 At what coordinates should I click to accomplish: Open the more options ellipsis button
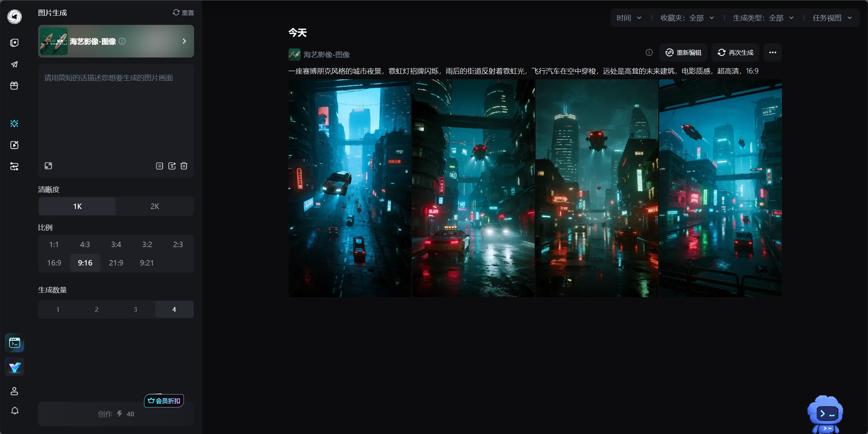click(x=772, y=52)
